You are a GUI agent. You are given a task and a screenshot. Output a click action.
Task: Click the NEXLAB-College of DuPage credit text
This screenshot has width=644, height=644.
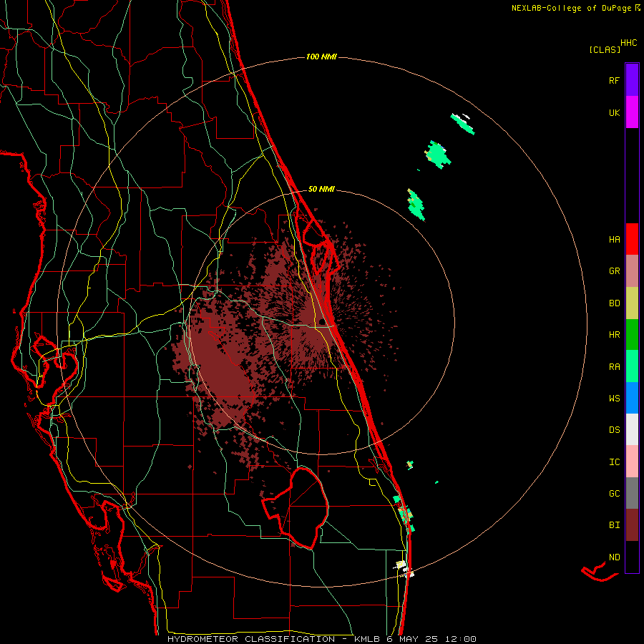click(571, 8)
